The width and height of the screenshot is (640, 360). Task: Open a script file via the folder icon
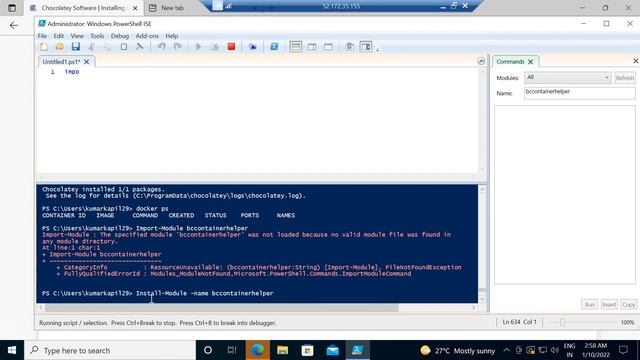60,47
